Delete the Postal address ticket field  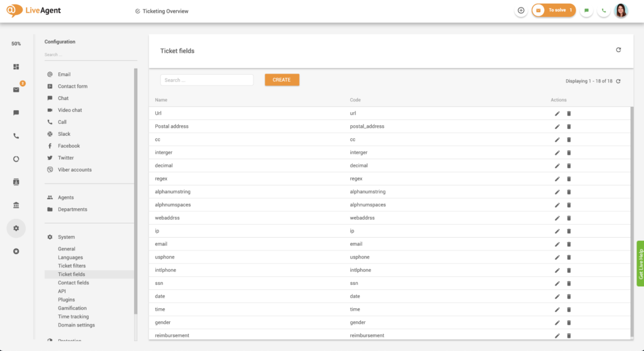(x=569, y=126)
